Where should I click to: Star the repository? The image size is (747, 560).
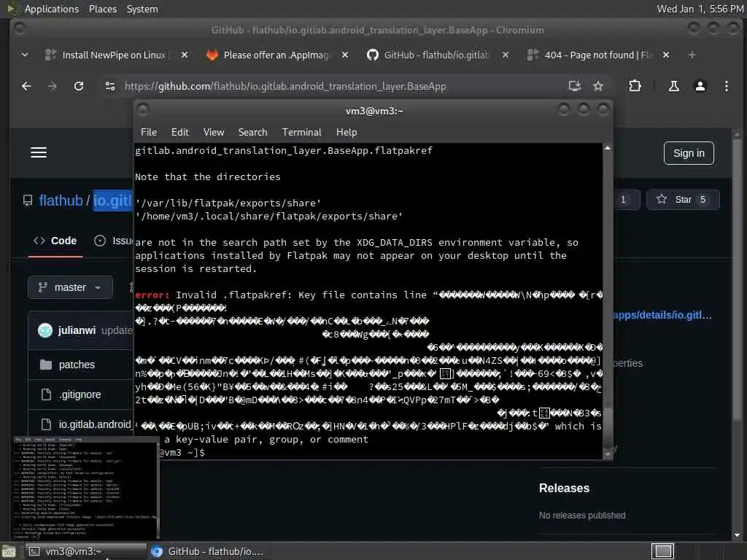click(x=683, y=200)
